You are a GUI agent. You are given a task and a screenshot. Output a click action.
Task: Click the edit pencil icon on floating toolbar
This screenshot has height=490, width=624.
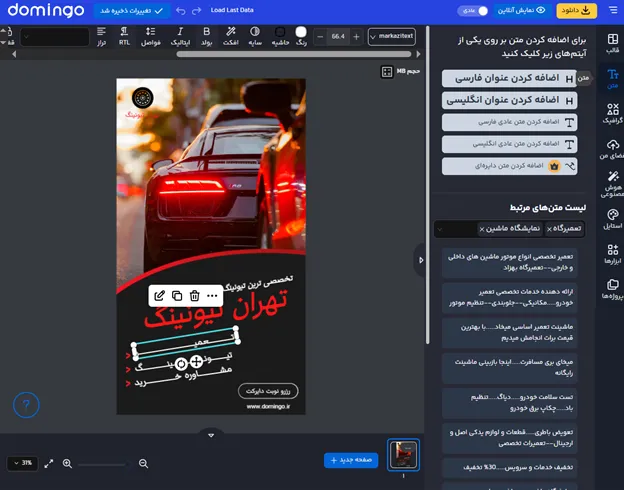click(159, 296)
